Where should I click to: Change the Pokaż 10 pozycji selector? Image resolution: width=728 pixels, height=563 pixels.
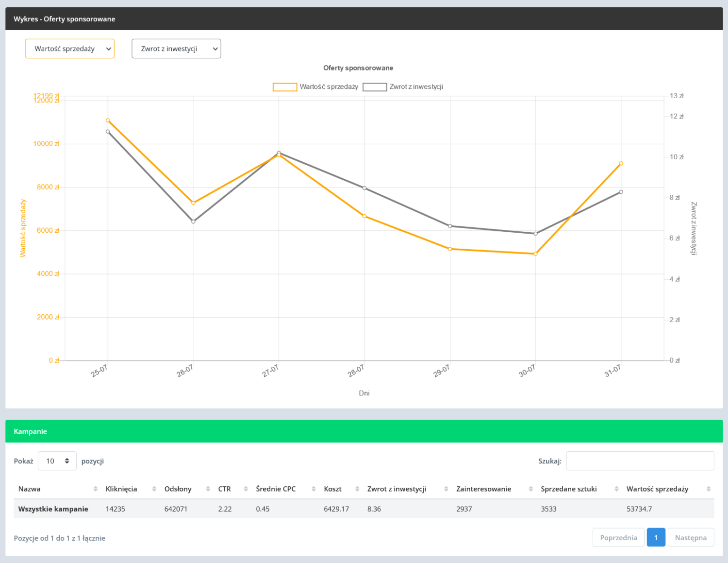pyautogui.click(x=57, y=461)
